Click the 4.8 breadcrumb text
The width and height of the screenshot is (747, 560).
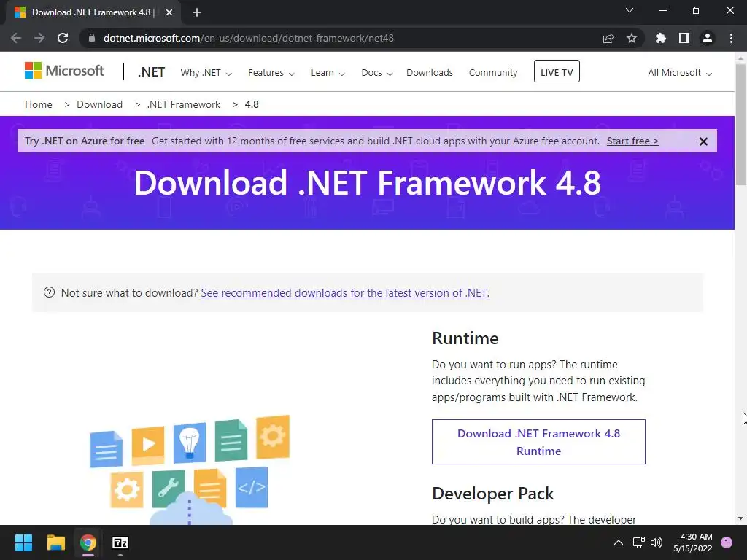point(252,105)
